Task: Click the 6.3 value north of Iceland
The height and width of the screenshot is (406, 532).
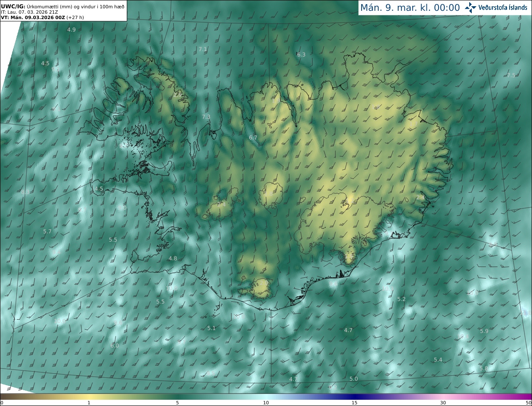Action: point(301,54)
